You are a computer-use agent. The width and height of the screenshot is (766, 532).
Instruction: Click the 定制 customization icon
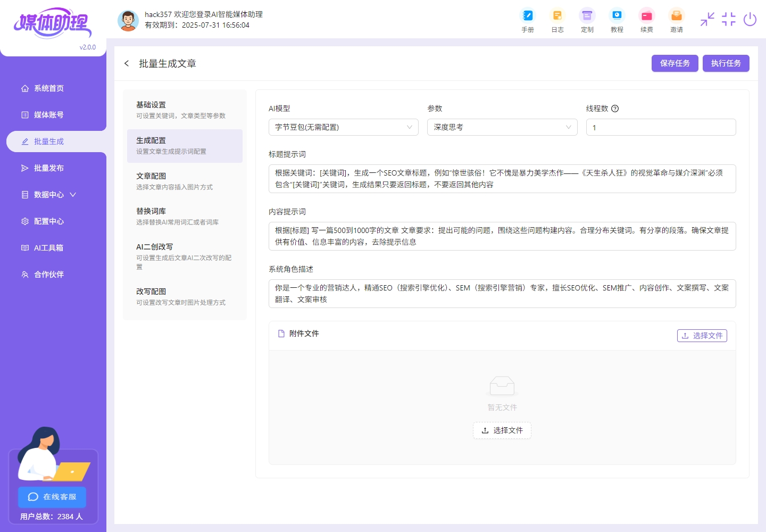click(x=587, y=16)
